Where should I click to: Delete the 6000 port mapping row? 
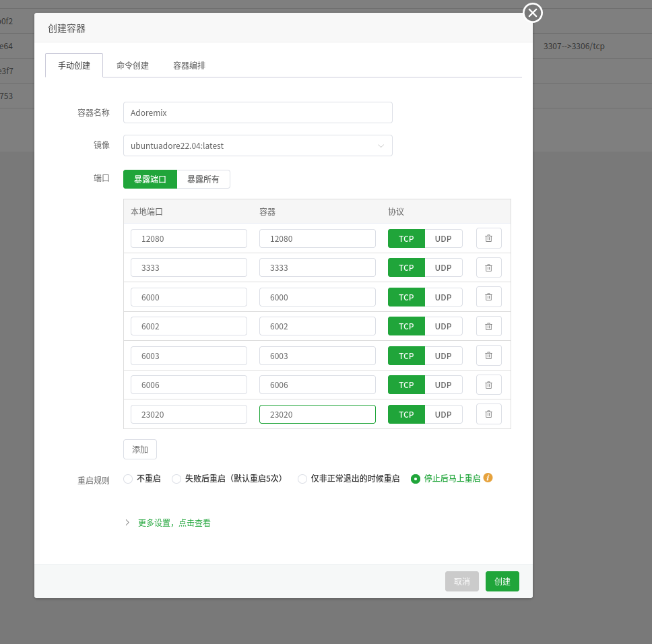tap(488, 297)
